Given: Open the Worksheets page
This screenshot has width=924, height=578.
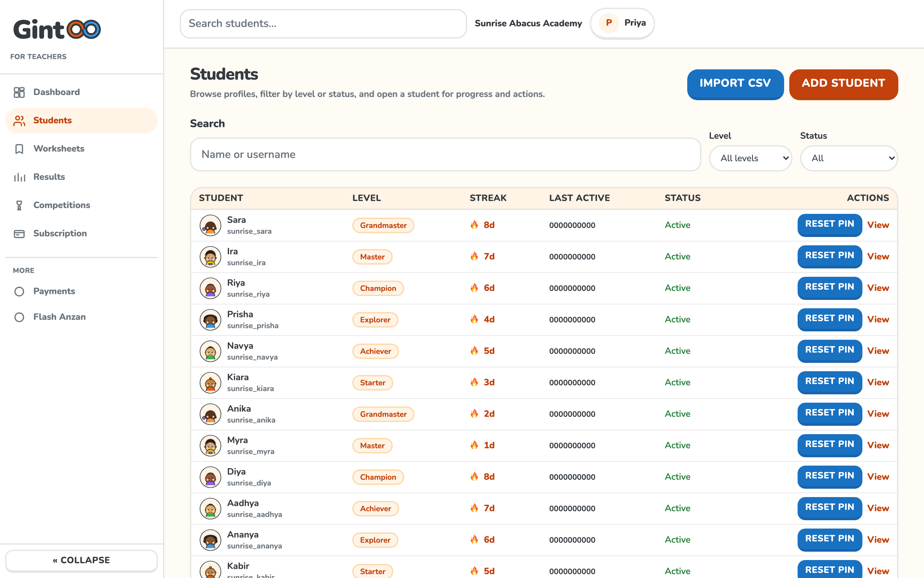Looking at the screenshot, I should [x=81, y=149].
